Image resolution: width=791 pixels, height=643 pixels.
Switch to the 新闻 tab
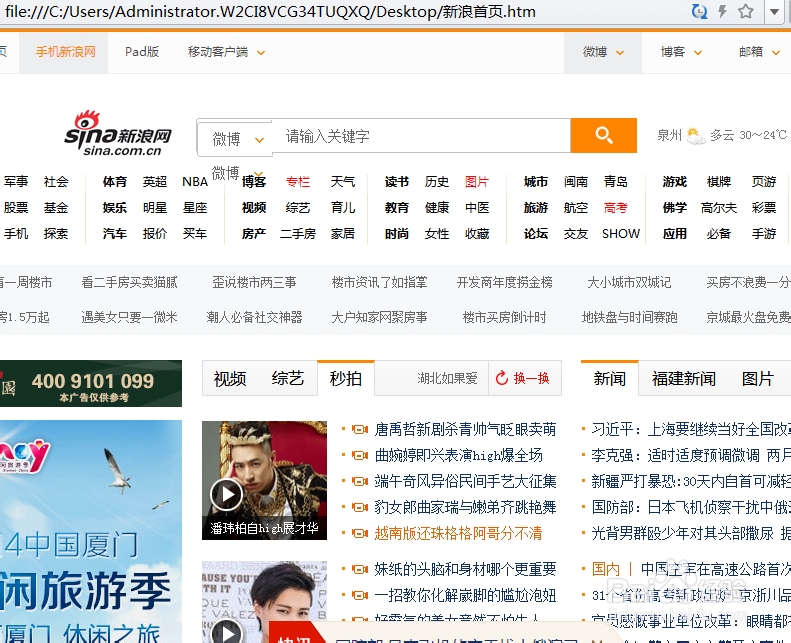coord(609,379)
